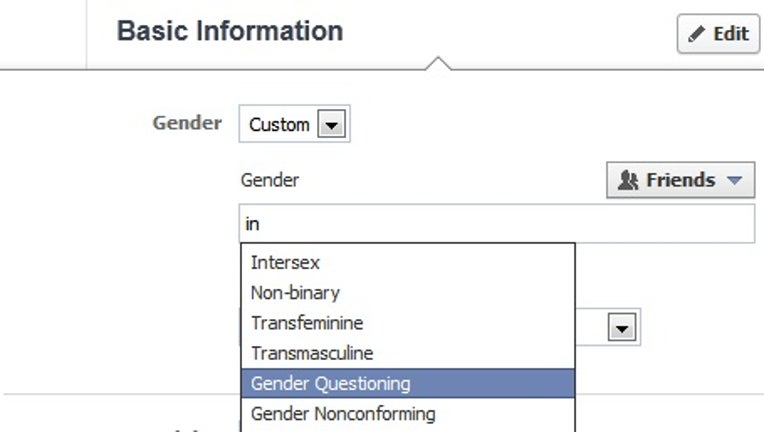The height and width of the screenshot is (432, 764).
Task: Click the Friends privacy button label
Action: 681,180
